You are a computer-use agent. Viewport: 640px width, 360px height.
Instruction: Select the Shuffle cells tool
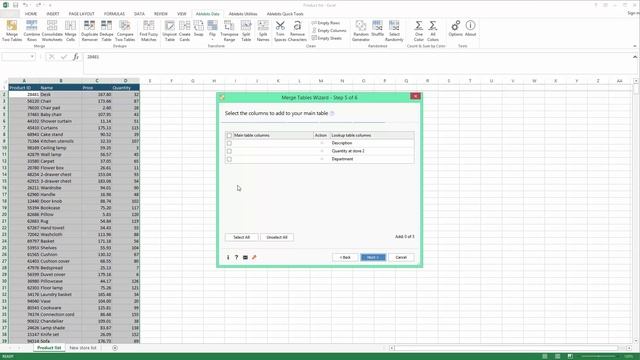[x=378, y=29]
